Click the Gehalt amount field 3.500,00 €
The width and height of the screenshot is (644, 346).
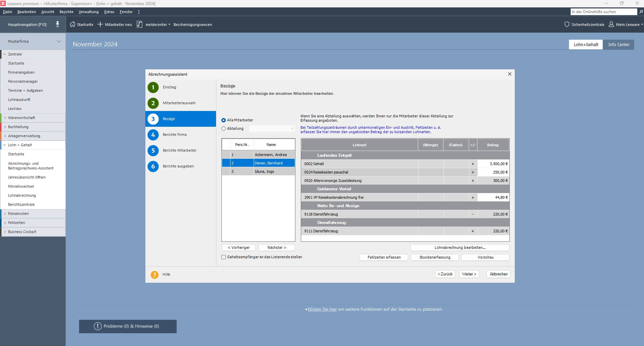(493, 164)
